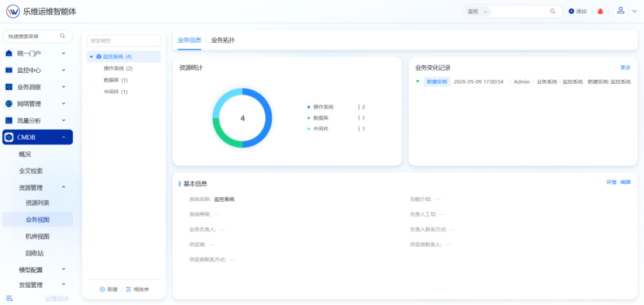Select the 监控系统 (4) tree label

(x=117, y=57)
